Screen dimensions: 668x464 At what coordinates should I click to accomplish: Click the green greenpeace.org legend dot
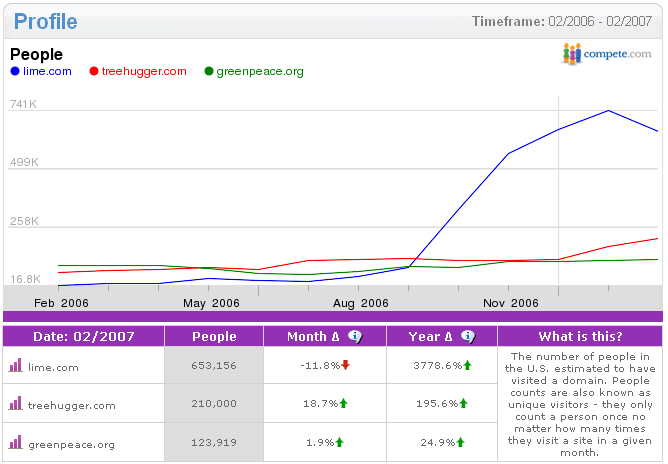[x=209, y=71]
